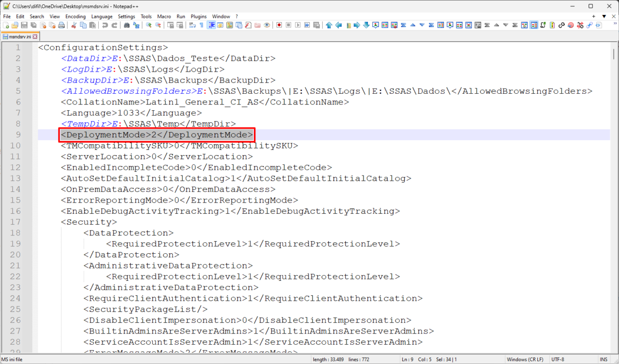Open a file with the Open toolbar icon
619x364 pixels.
[x=15, y=25]
